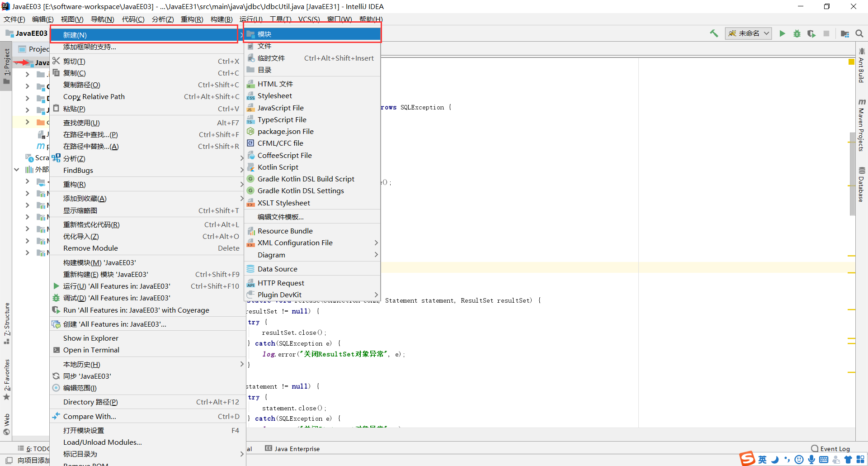Screen dimensions: 868x466
Task: Choose 目录 (Directory) in New submenu
Action: [312, 70]
